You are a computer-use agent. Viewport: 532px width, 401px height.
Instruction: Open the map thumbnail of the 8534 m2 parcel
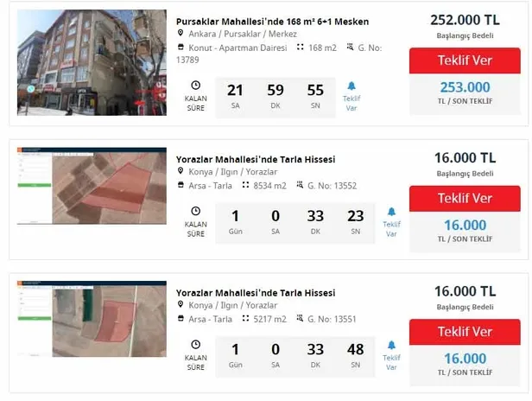coord(92,186)
